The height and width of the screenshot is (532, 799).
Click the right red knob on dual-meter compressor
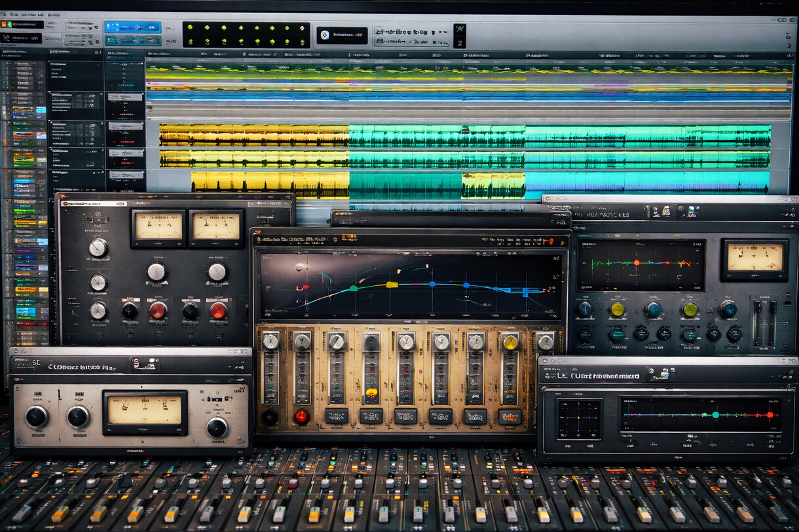click(x=218, y=310)
